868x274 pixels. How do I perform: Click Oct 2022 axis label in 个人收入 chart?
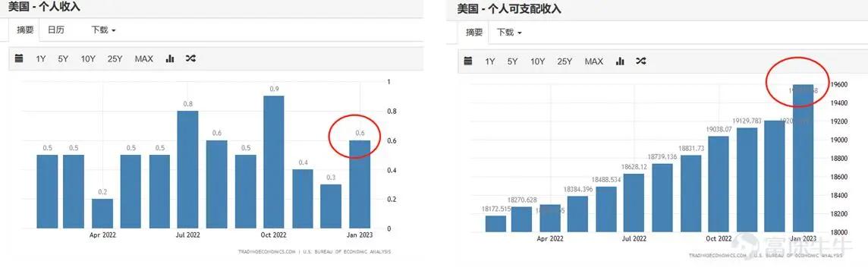point(273,235)
